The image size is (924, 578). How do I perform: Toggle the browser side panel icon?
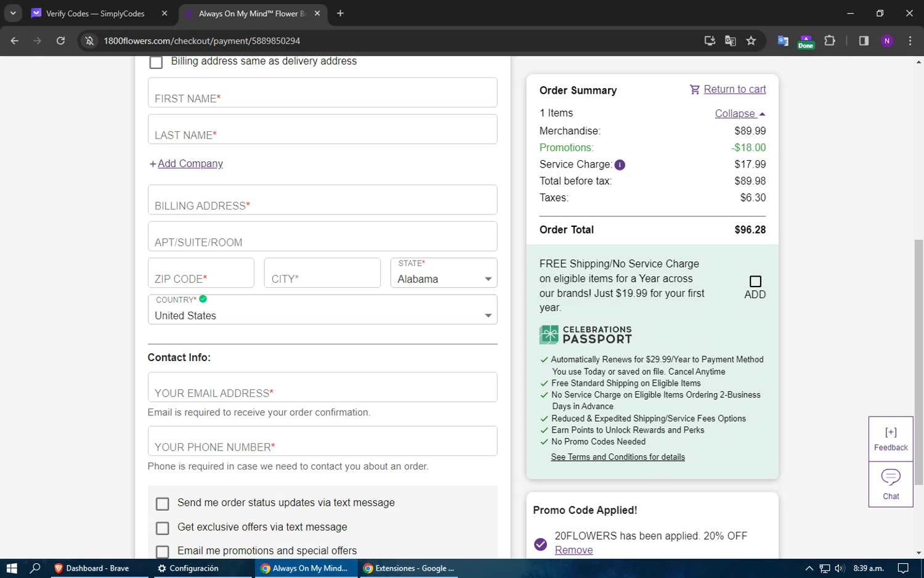[864, 41]
